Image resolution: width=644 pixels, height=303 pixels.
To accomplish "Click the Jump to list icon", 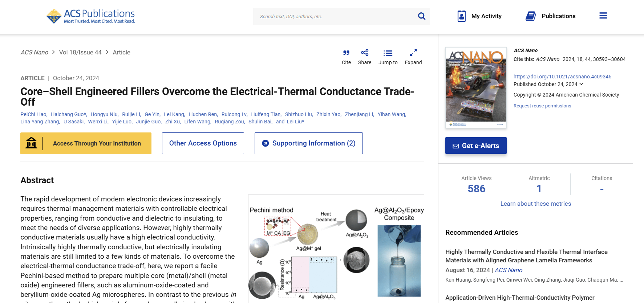I will (388, 53).
